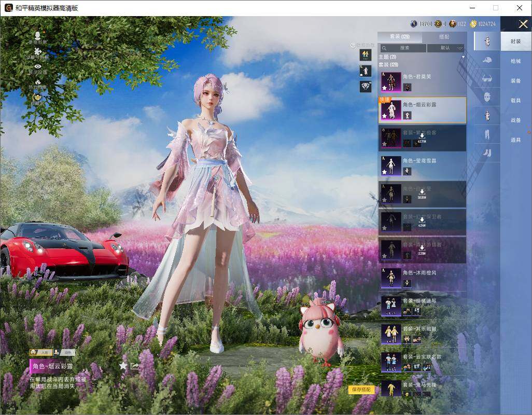Click small item icon under 角色-烟云彩露
This screenshot has height=415, width=532.
pos(407,116)
